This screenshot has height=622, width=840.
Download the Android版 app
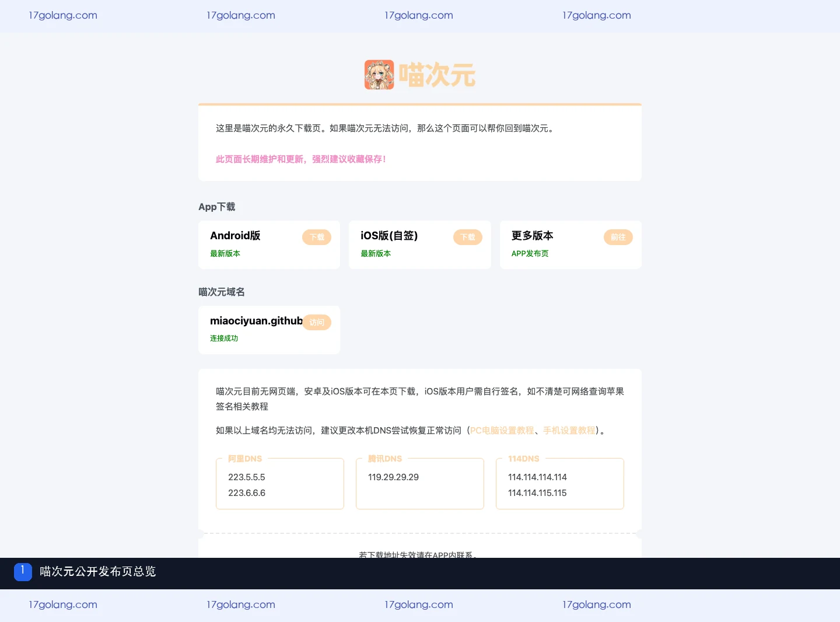317,237
